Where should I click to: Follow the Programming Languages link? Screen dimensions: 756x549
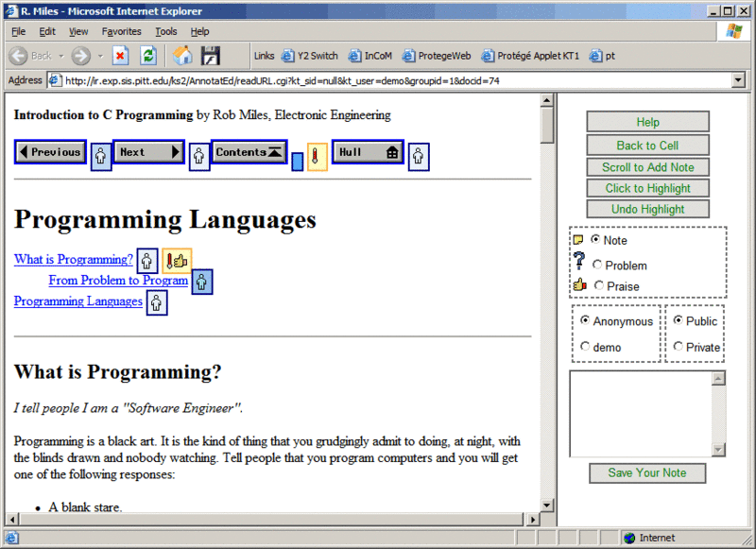coord(78,301)
